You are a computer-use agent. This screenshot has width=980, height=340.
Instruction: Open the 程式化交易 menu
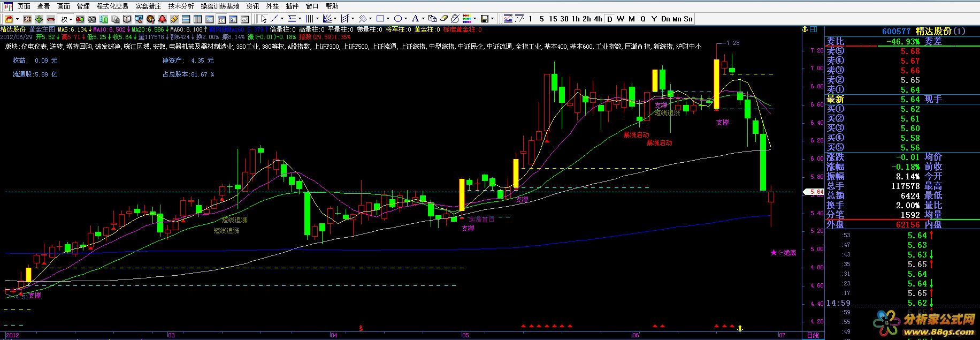[112, 6]
